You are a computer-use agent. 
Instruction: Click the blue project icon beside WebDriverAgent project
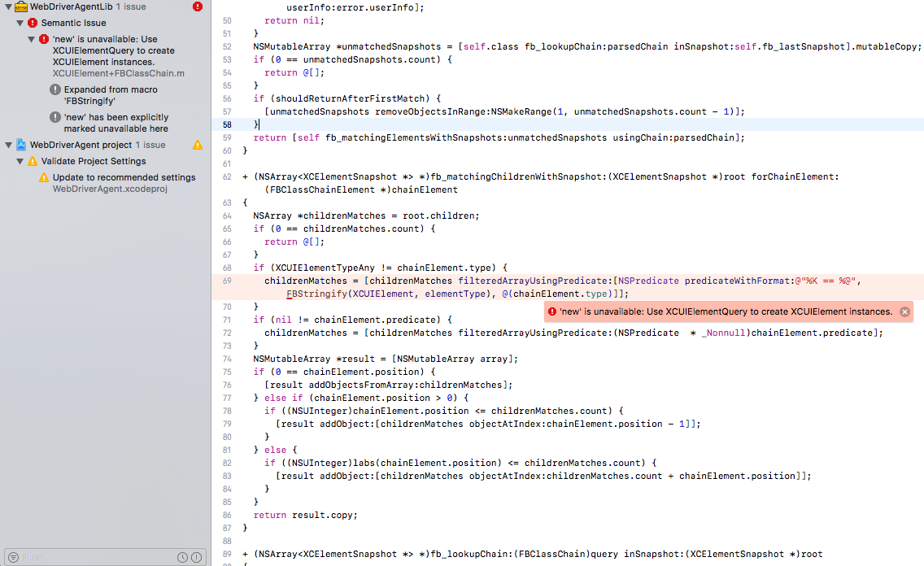(23, 143)
